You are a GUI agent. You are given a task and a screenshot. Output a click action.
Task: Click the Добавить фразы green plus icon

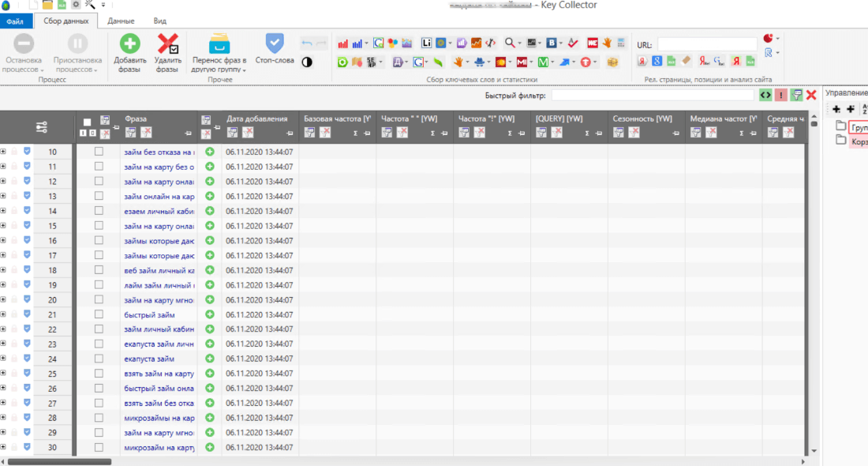click(129, 43)
